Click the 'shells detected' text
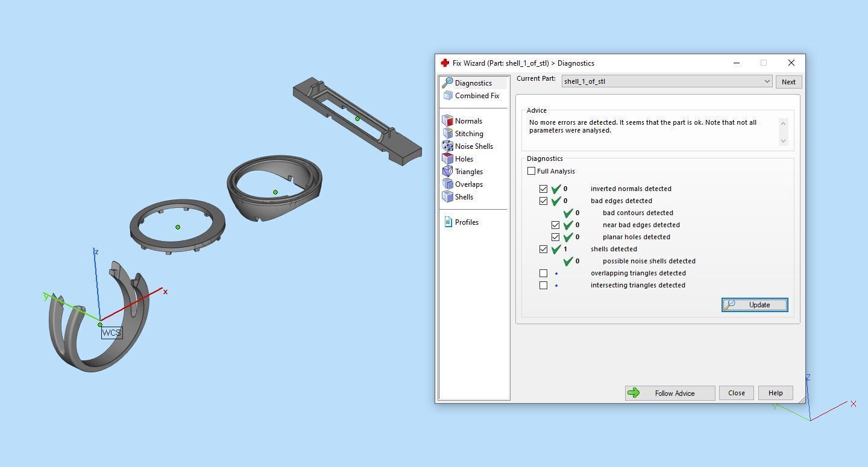Viewport: 868px width, 467px height. pyautogui.click(x=614, y=249)
